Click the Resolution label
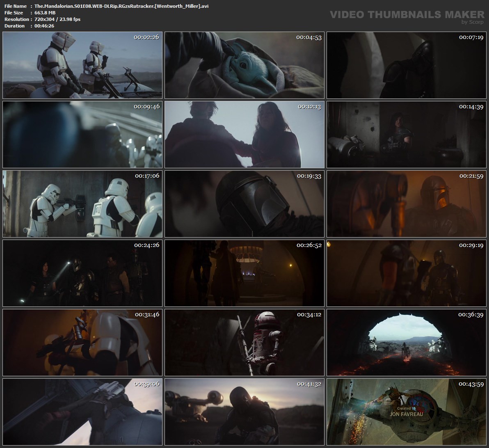 click(17, 19)
